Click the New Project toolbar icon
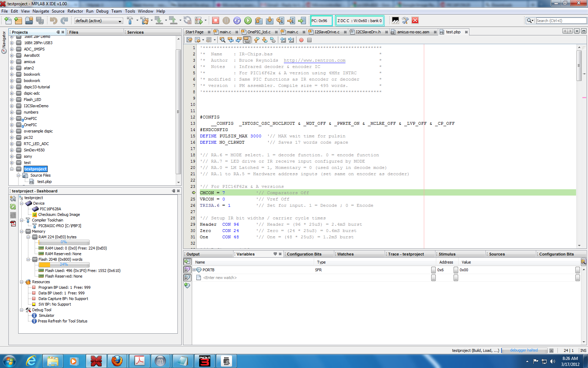Screen dimensions: 588x368 (18, 21)
